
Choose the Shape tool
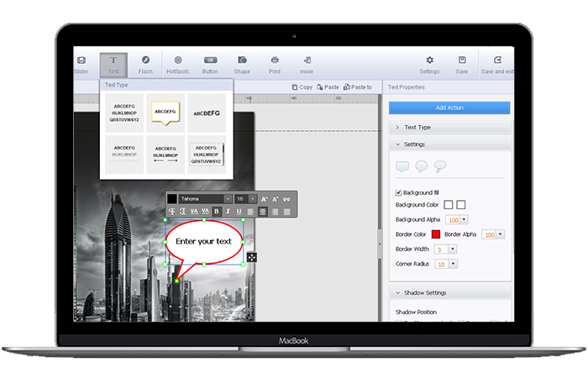(x=242, y=64)
